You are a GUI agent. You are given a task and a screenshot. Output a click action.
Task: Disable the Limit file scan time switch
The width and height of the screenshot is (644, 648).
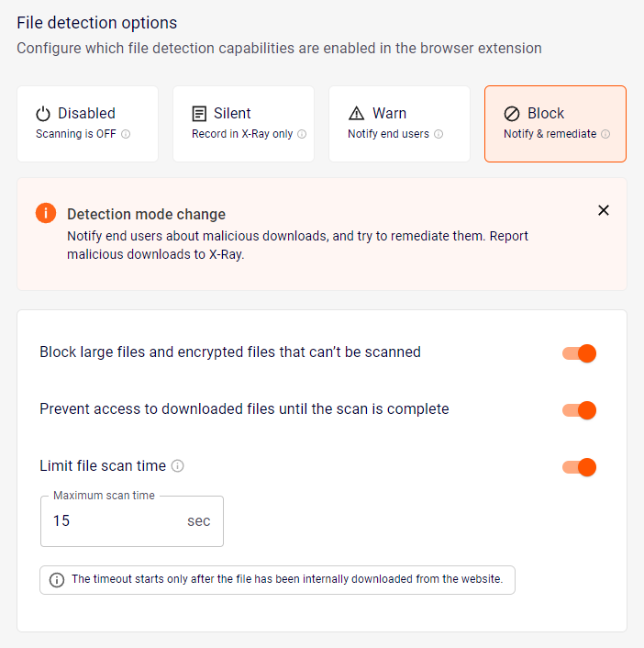tap(580, 467)
